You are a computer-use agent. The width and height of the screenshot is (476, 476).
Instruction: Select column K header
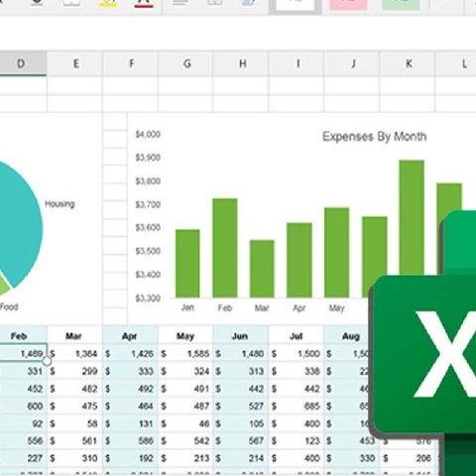pyautogui.click(x=409, y=63)
